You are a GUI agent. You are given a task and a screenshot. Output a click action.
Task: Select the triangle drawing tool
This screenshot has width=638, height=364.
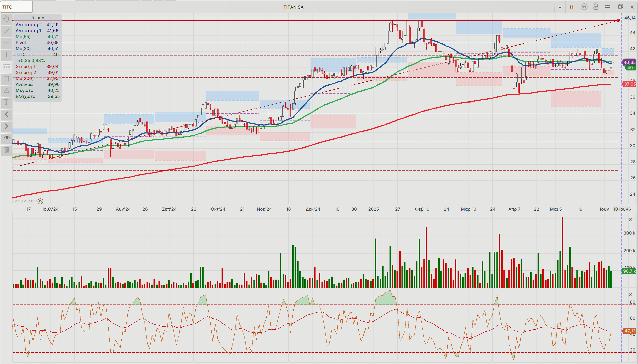tap(6, 90)
